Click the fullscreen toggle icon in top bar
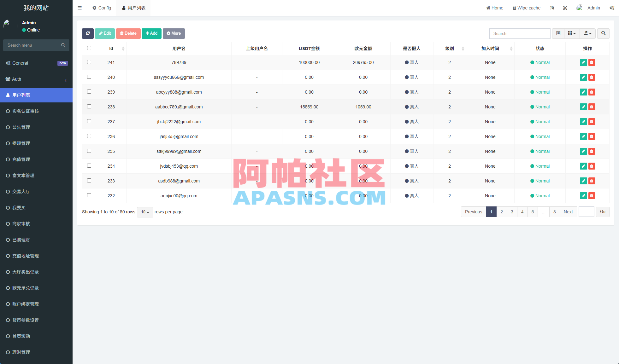Viewport: 619px width, 364px height. coord(565,8)
